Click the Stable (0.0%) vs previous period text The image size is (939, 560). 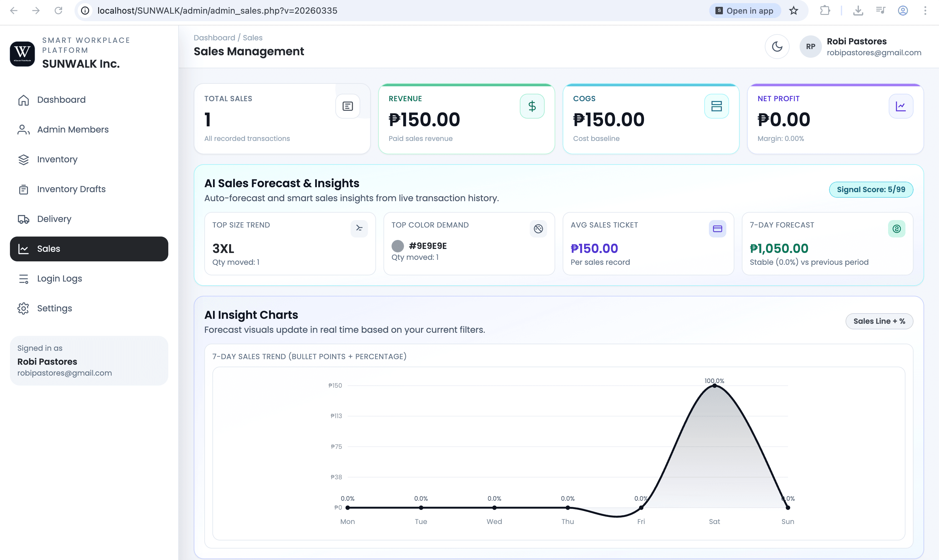pos(809,262)
